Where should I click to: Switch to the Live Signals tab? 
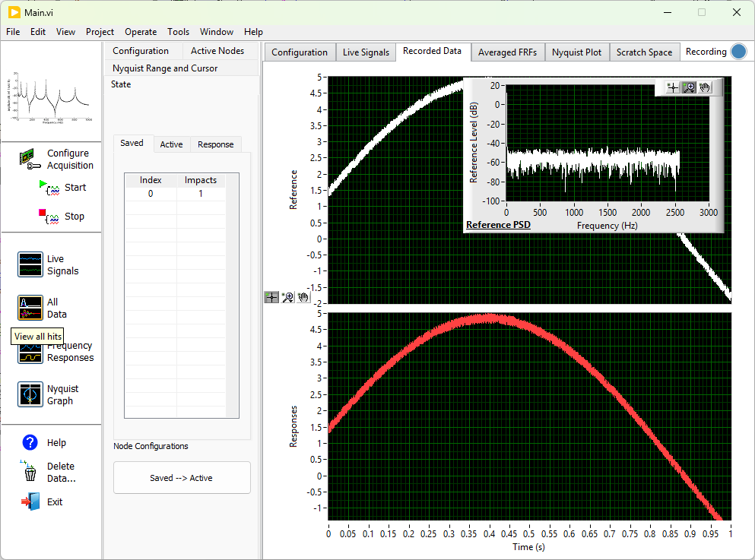[366, 52]
